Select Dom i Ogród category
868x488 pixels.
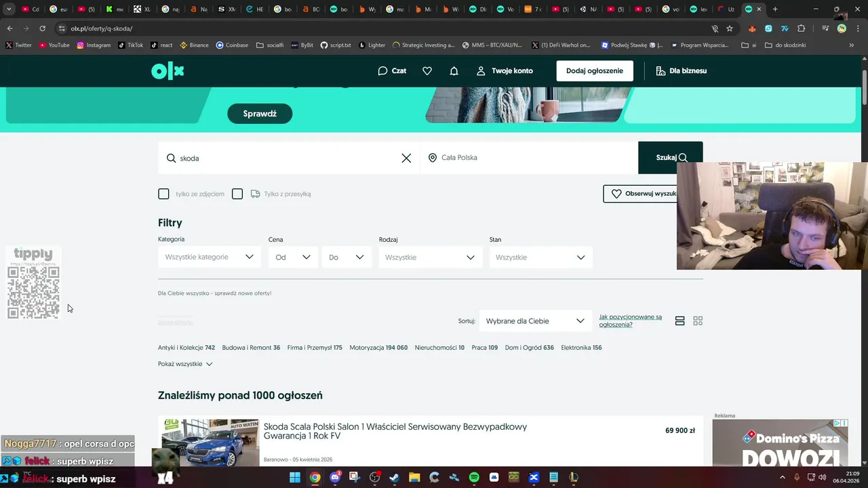pyautogui.click(x=529, y=348)
